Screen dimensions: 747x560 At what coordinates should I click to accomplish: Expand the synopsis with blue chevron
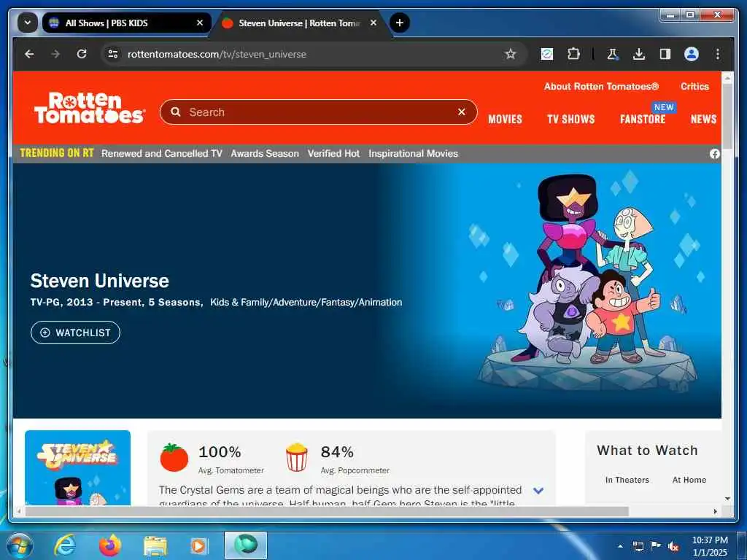(x=538, y=491)
